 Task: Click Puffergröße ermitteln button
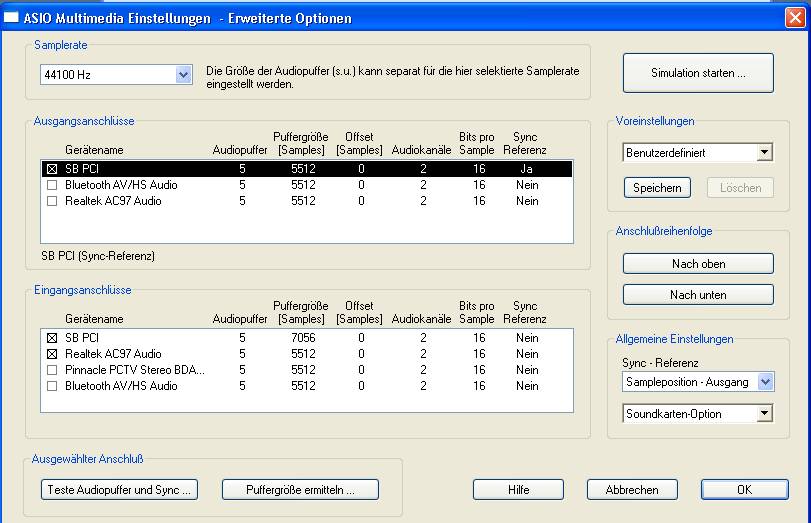(300, 490)
